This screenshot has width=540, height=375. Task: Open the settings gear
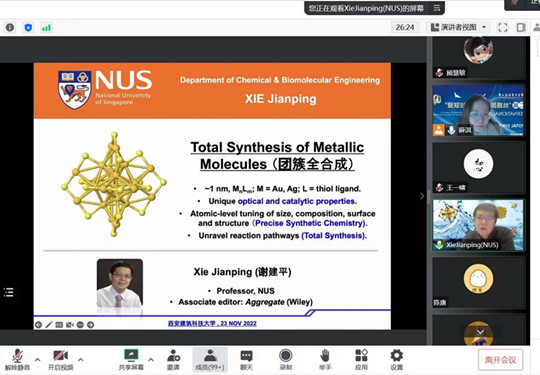coord(396,360)
